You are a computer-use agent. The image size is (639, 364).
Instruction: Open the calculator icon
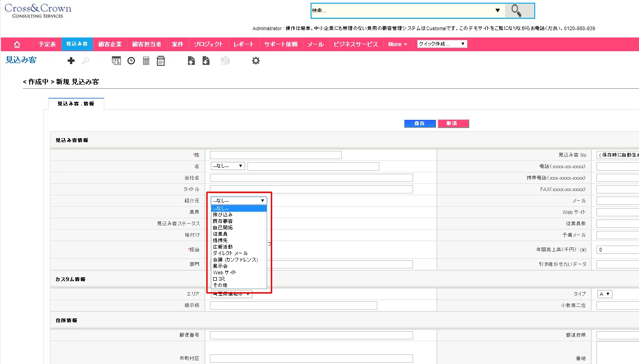click(146, 61)
